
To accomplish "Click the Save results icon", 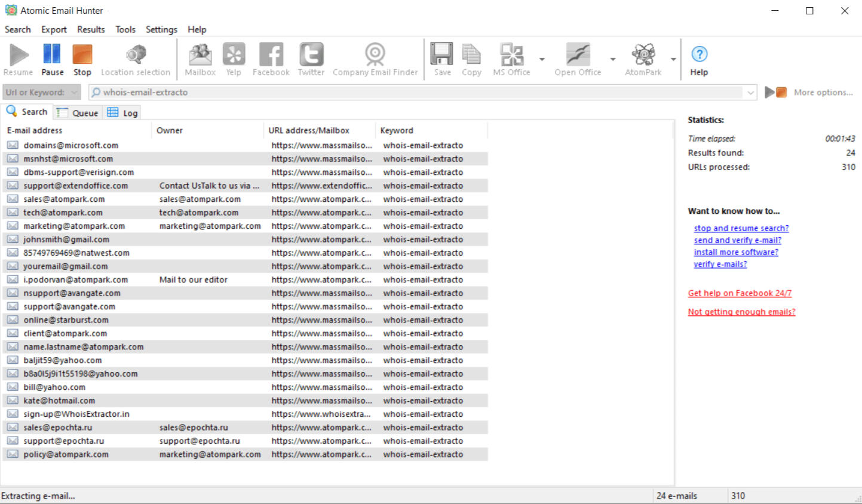I will [441, 58].
